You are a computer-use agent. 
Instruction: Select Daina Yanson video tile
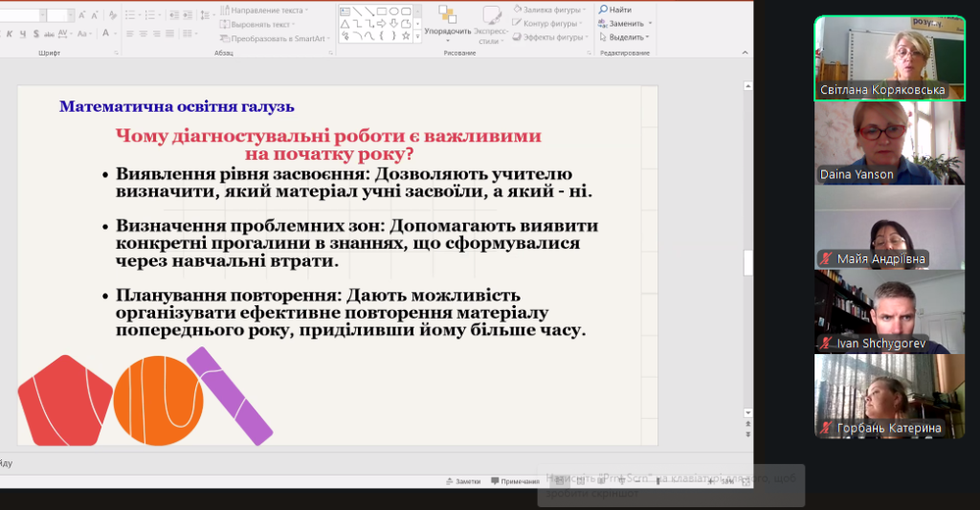click(x=889, y=144)
